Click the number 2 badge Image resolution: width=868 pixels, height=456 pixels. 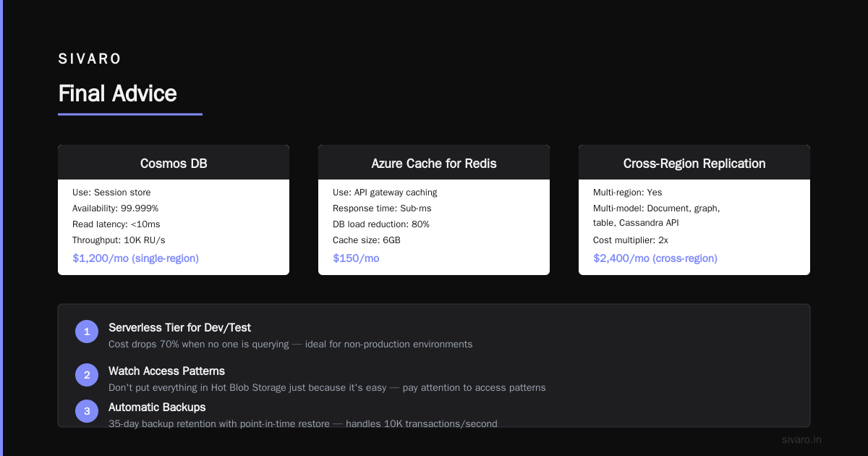coord(87,375)
